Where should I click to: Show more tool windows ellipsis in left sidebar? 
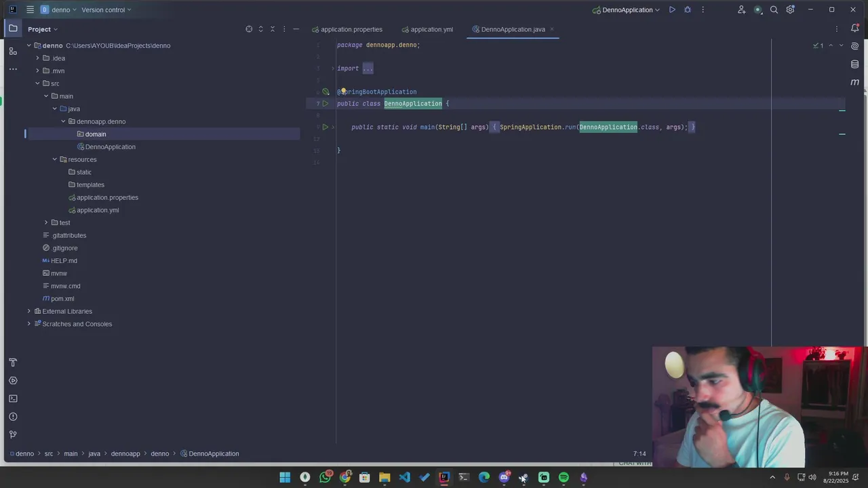pos(13,69)
